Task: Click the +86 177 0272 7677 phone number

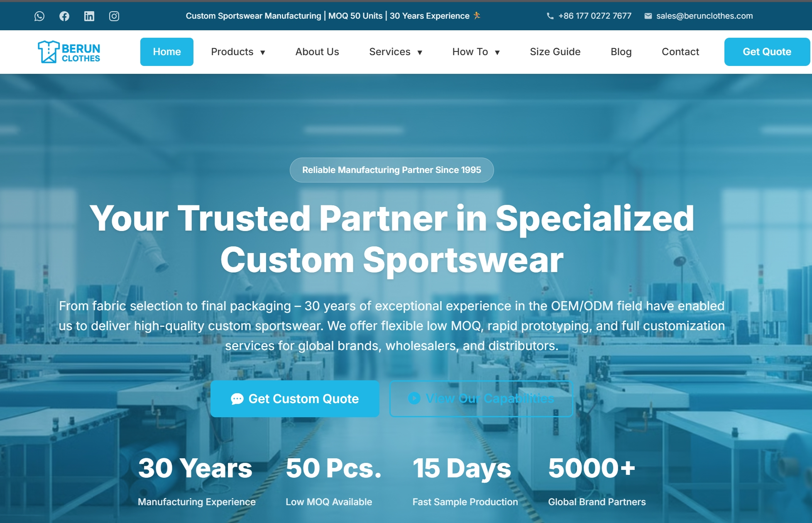Action: pos(595,16)
